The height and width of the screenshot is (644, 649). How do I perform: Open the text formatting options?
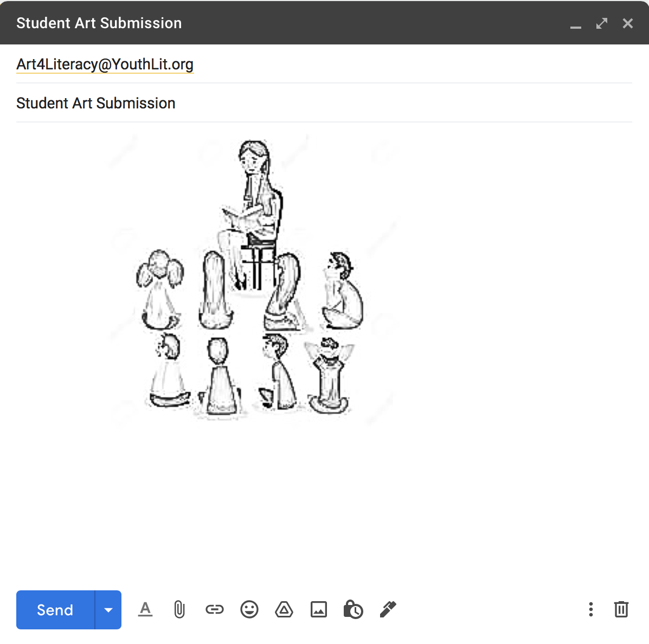145,609
